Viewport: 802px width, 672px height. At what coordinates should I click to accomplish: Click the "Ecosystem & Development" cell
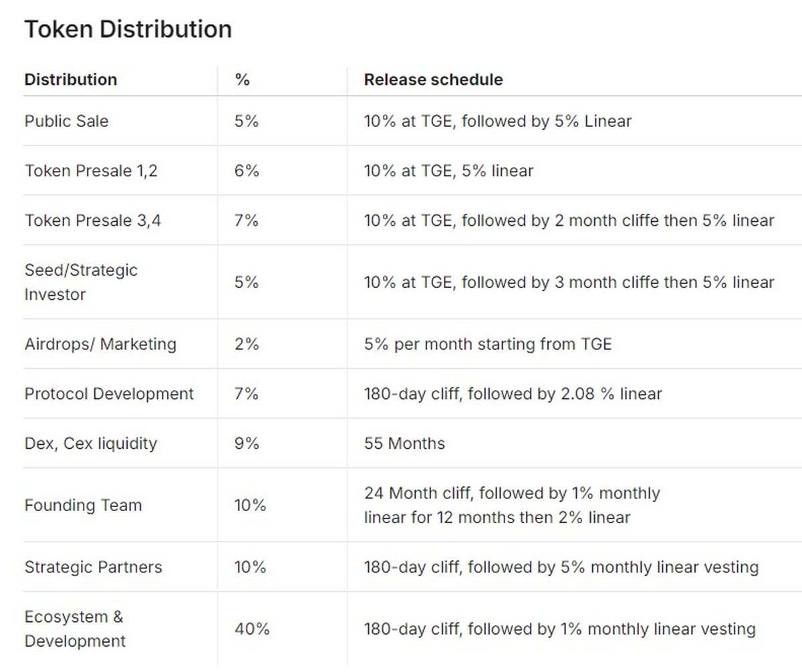75,629
